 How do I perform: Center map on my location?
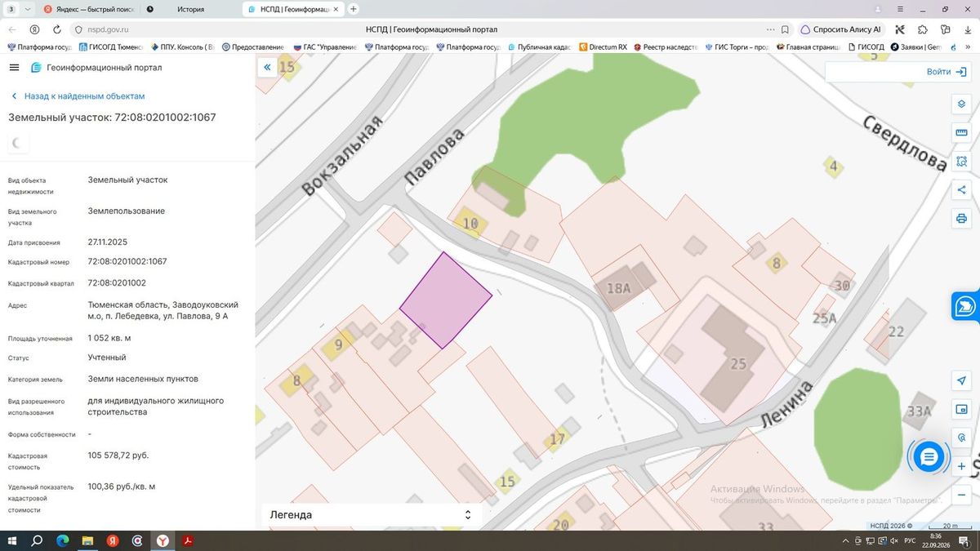[x=961, y=381]
